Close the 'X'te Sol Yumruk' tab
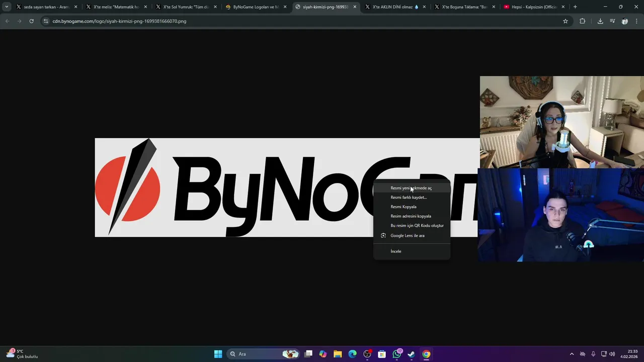Screen dimensions: 644x362 (x=215, y=7)
